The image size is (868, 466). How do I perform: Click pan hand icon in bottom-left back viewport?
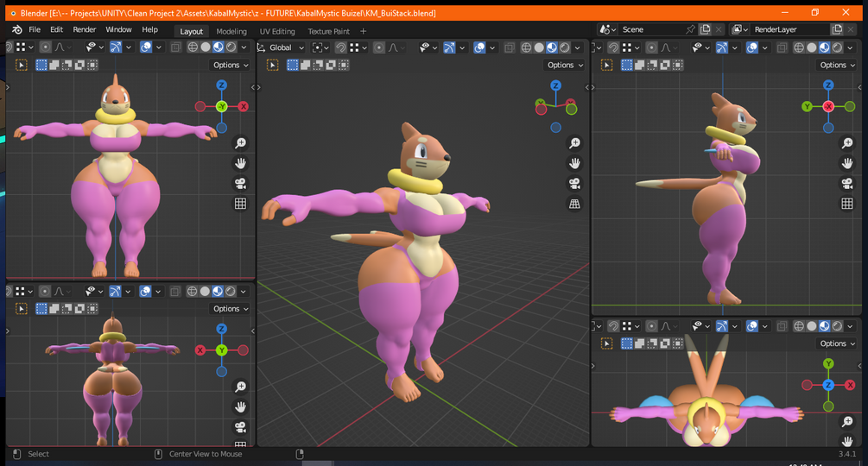(240, 407)
